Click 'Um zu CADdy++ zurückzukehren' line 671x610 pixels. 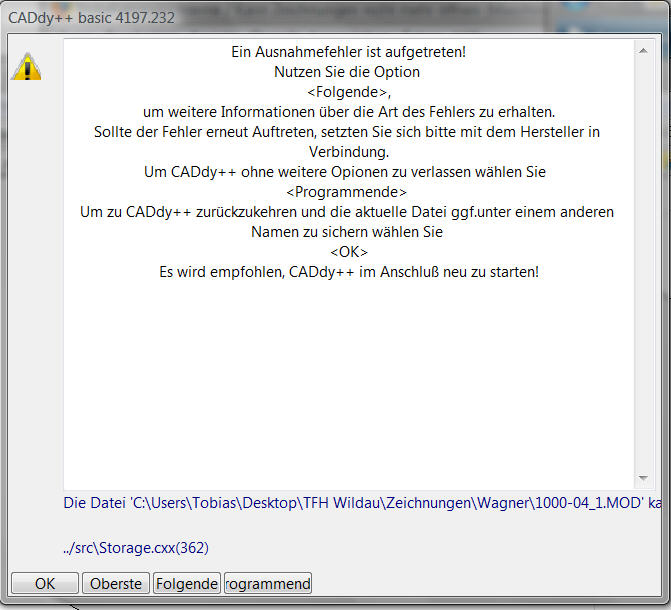[x=347, y=212]
